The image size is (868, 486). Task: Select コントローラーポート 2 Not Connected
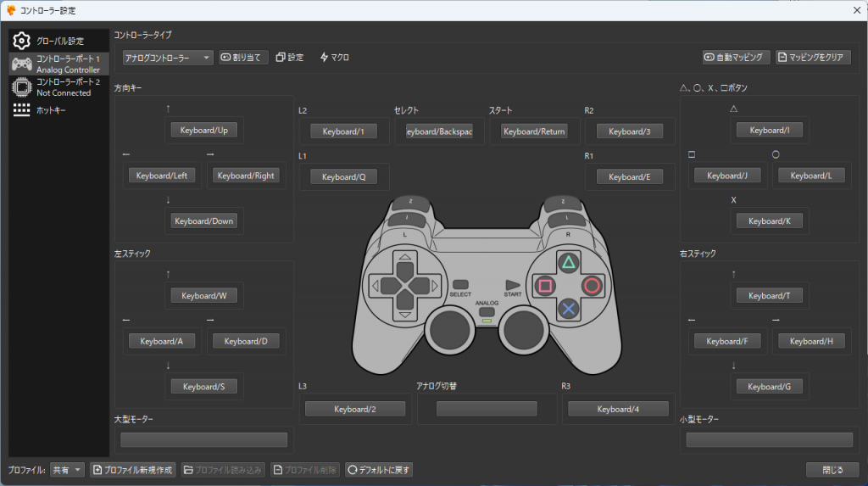tap(58, 87)
